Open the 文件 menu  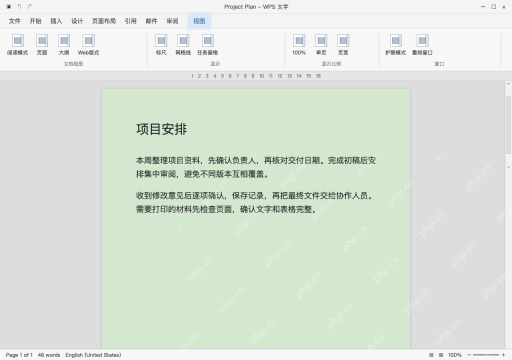coord(15,21)
